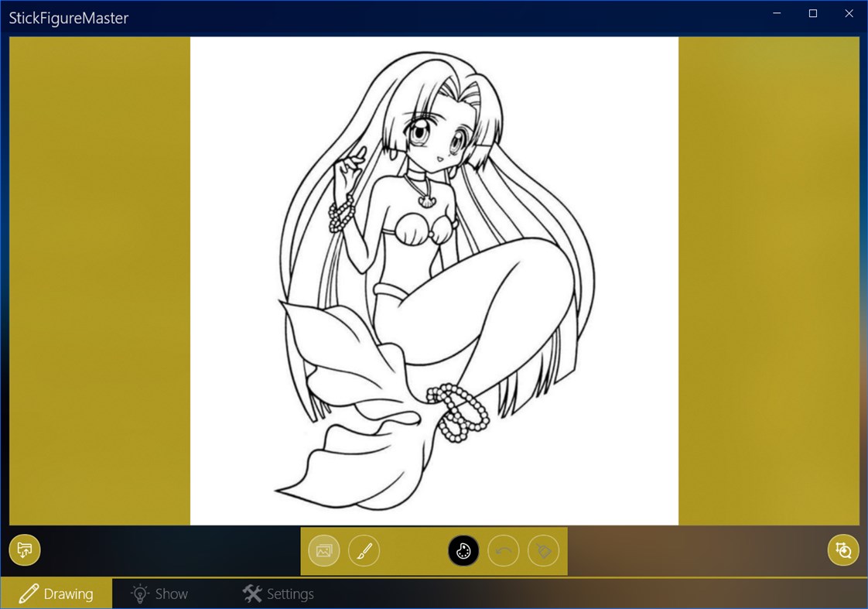Open colors via the palette swatch button
The height and width of the screenshot is (609, 868).
click(463, 550)
